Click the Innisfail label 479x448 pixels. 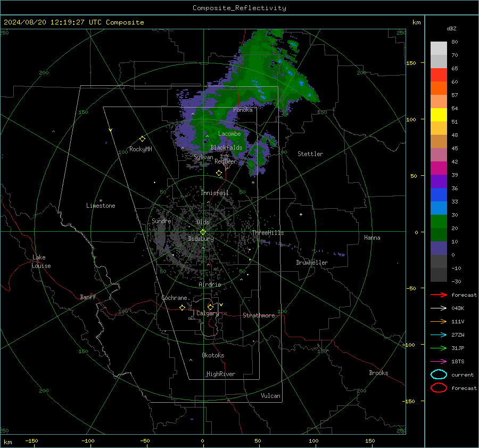pyautogui.click(x=214, y=193)
